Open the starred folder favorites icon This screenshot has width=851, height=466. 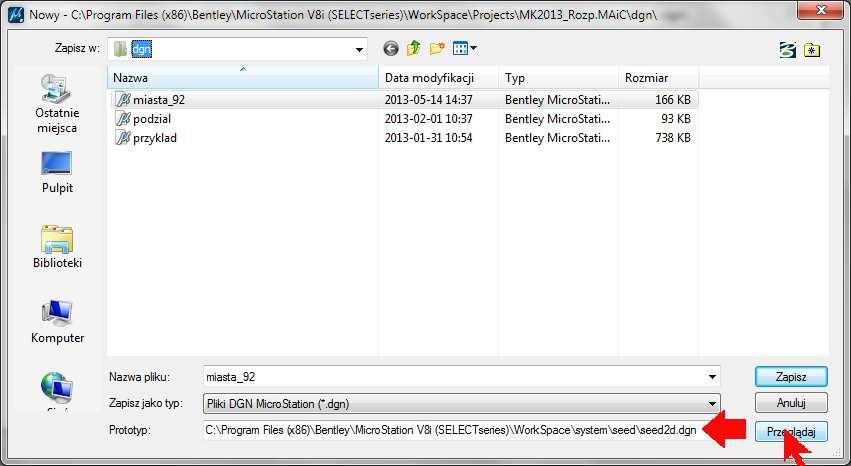click(x=812, y=50)
